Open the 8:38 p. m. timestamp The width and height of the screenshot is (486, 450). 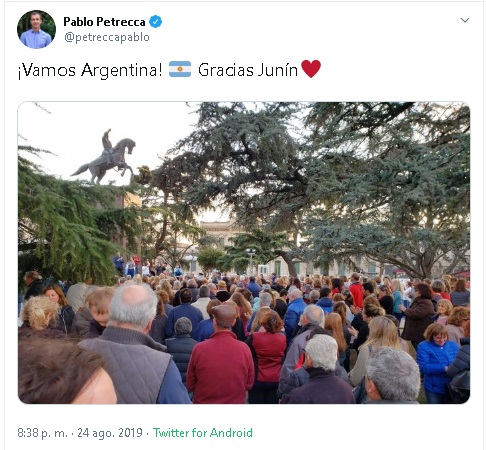(42, 433)
